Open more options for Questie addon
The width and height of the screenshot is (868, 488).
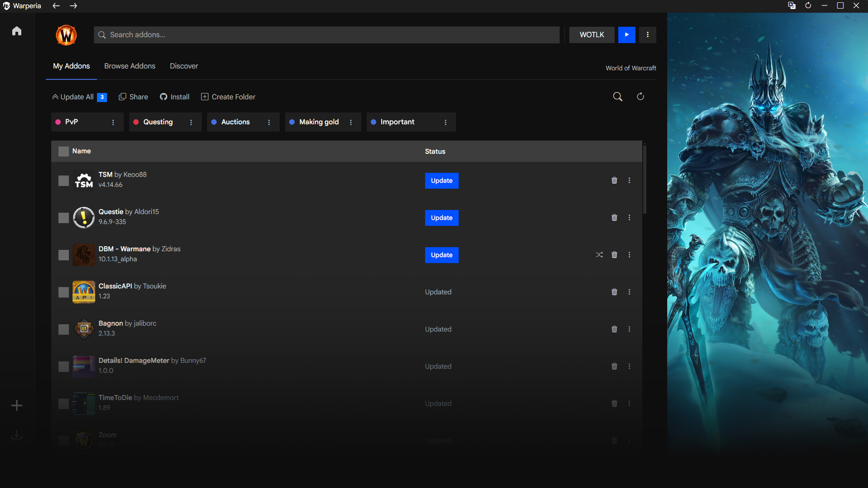tap(629, 218)
